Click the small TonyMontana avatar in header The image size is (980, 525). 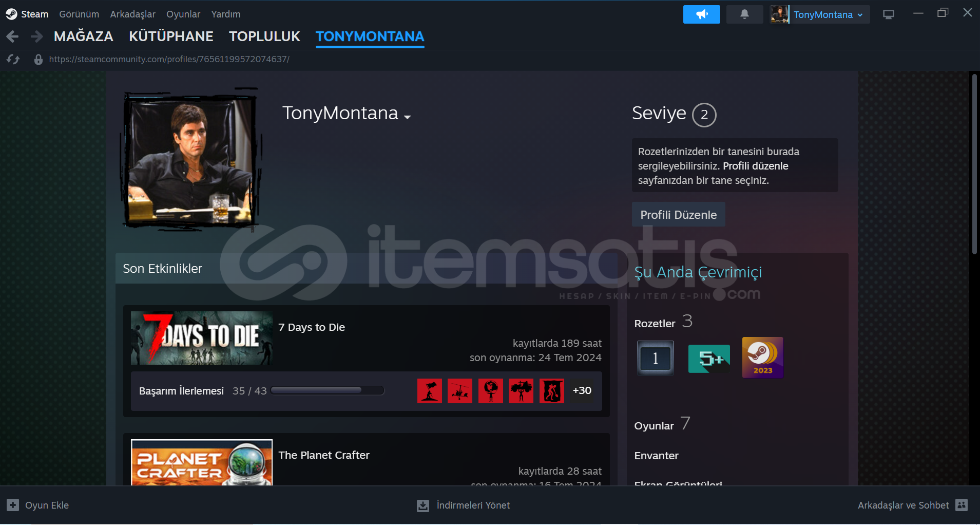click(x=779, y=14)
